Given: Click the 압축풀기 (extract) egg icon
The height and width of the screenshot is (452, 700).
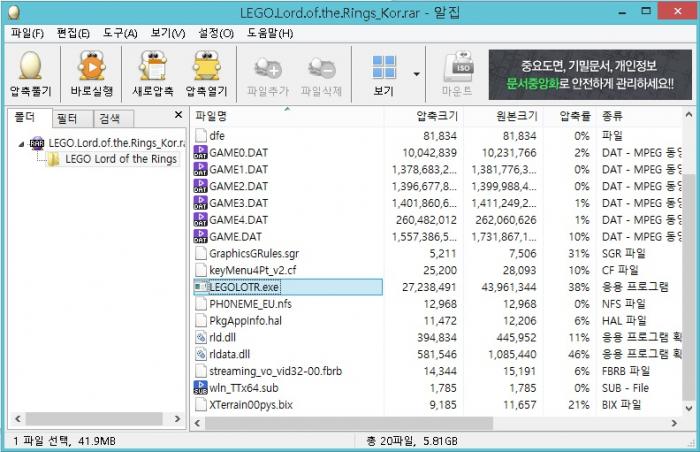Looking at the screenshot, I should coord(30,66).
